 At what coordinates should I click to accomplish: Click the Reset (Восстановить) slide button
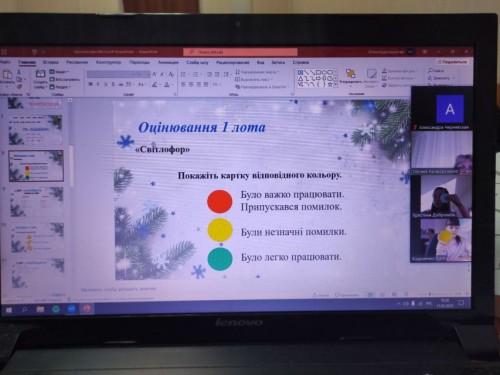(64, 79)
